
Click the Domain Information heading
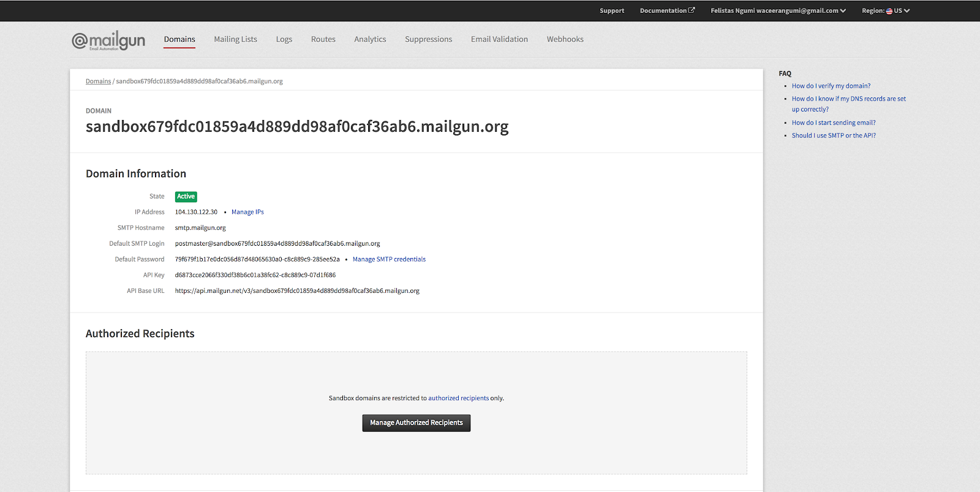[136, 174]
